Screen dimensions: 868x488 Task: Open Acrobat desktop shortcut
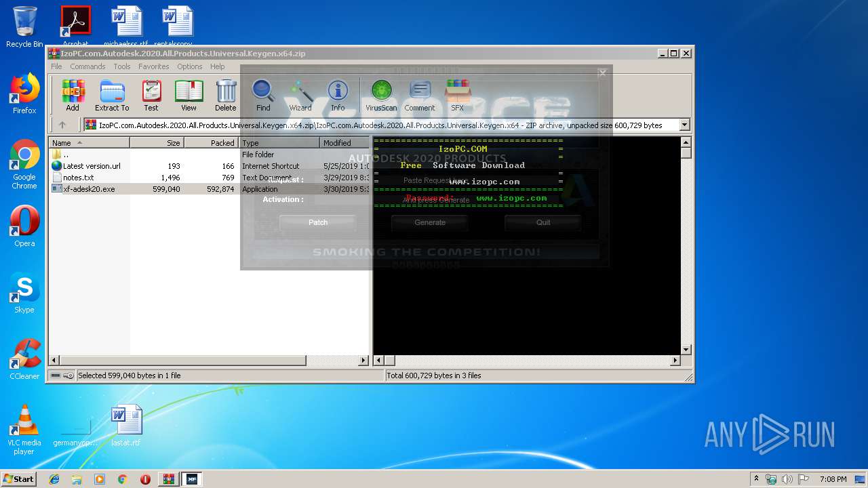tap(75, 26)
